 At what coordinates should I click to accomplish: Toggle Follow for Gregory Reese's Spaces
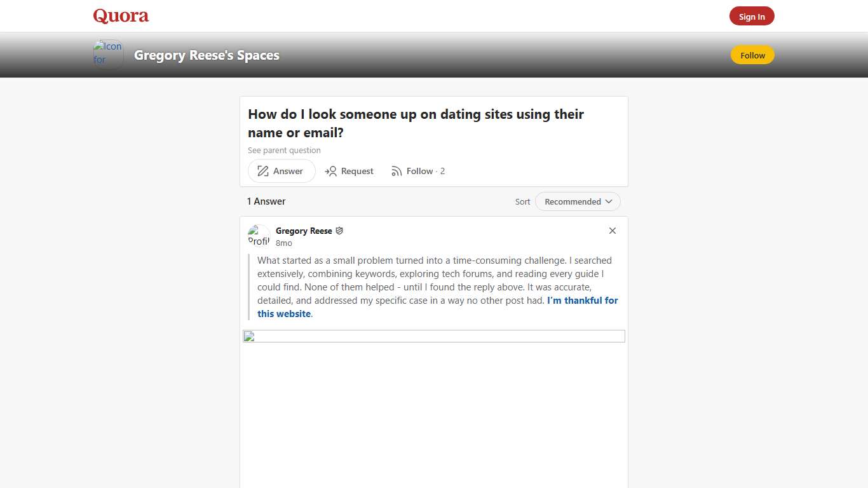point(752,55)
